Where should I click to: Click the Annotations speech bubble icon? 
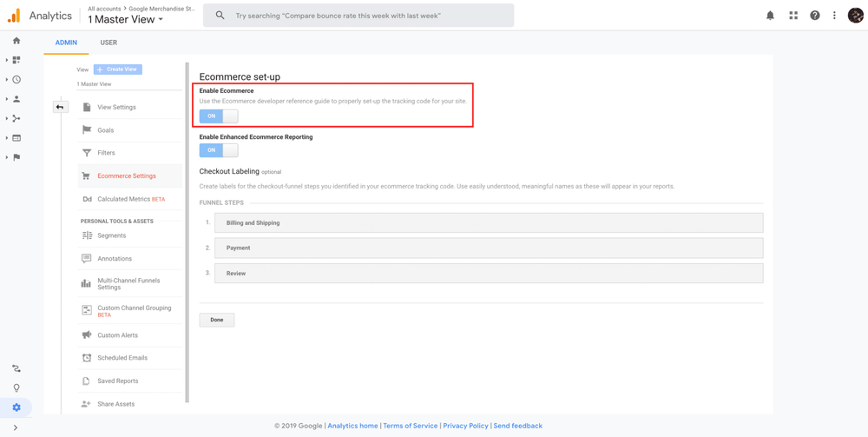86,259
